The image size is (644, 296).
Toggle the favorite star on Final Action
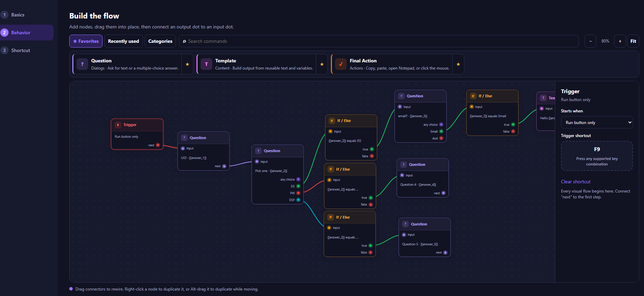[458, 64]
